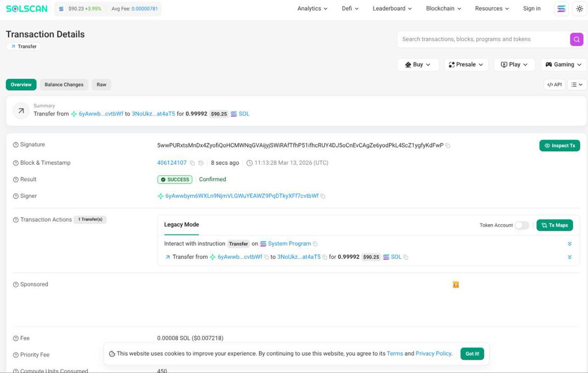Click Sign in

tap(532, 9)
